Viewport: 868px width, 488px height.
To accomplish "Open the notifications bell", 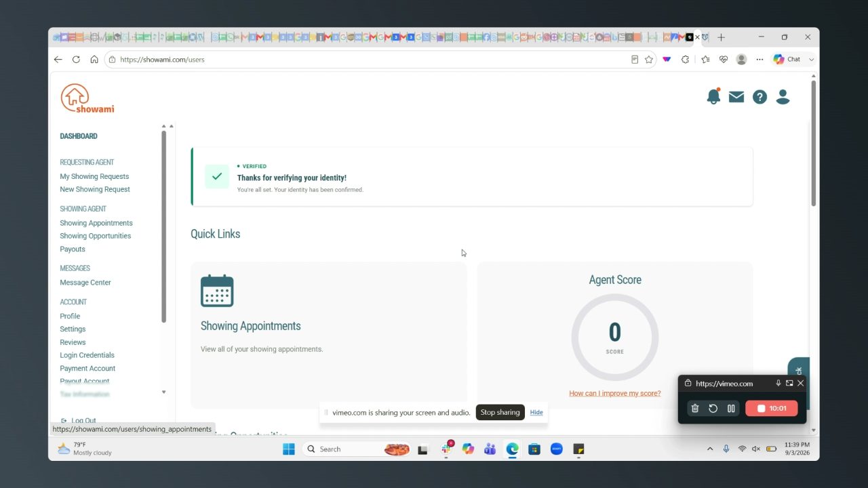I will coord(713,97).
